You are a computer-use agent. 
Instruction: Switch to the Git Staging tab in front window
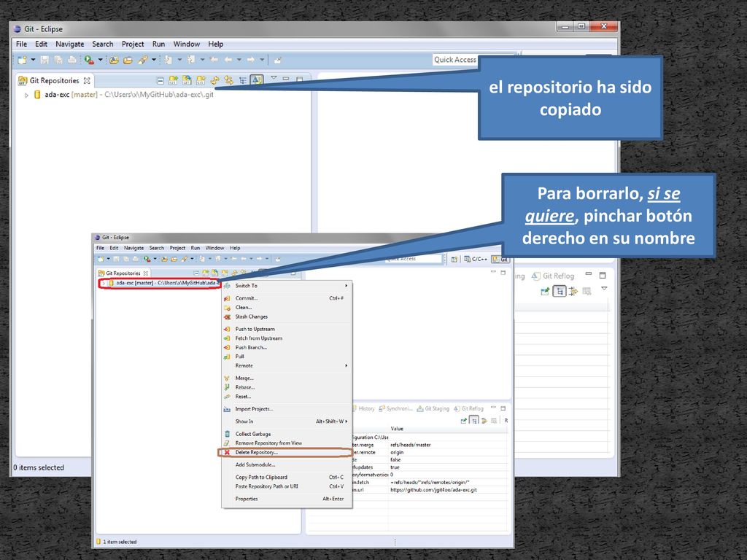[433, 408]
